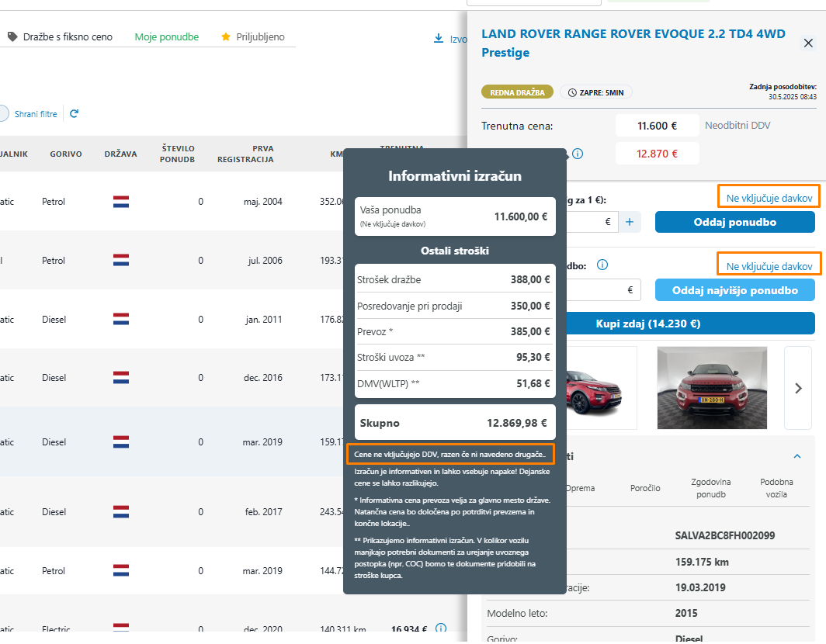Open the Oprema tab
This screenshot has width=826, height=644.
(580, 488)
